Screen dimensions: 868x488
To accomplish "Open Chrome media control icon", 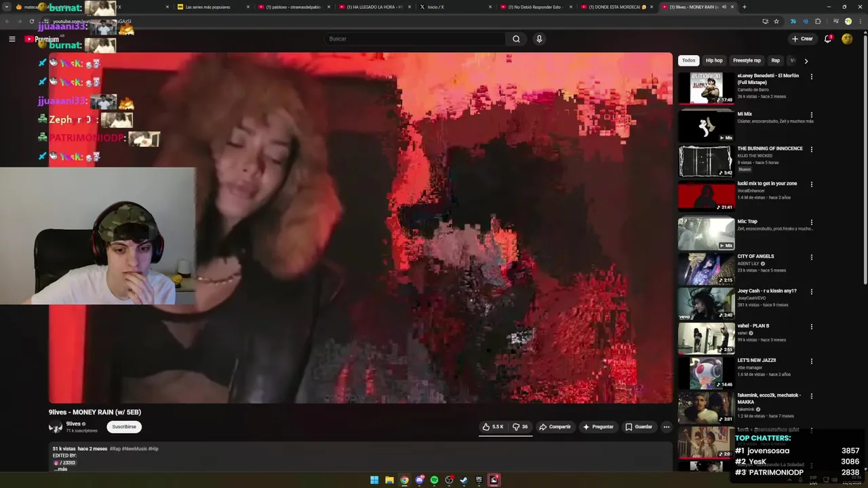I will point(835,22).
